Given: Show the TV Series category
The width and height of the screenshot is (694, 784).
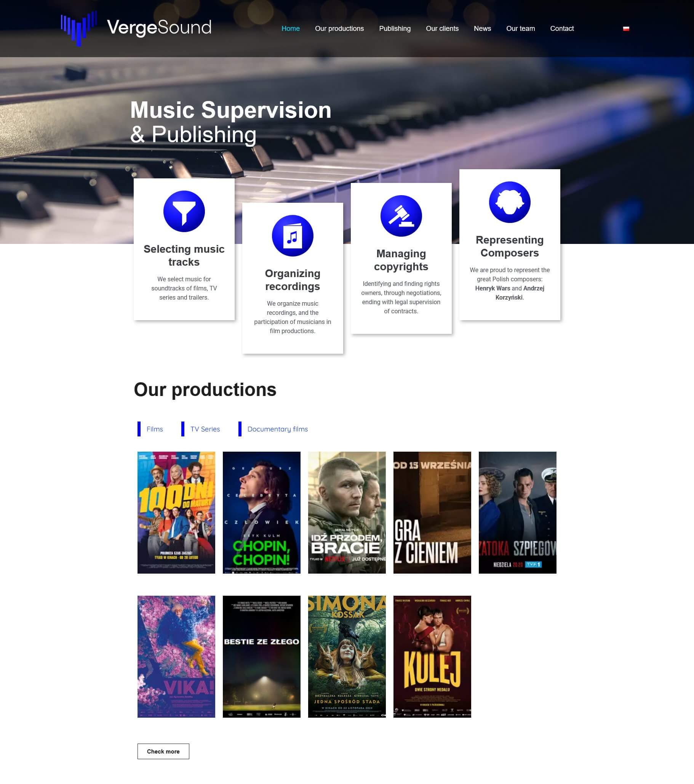Looking at the screenshot, I should point(205,429).
